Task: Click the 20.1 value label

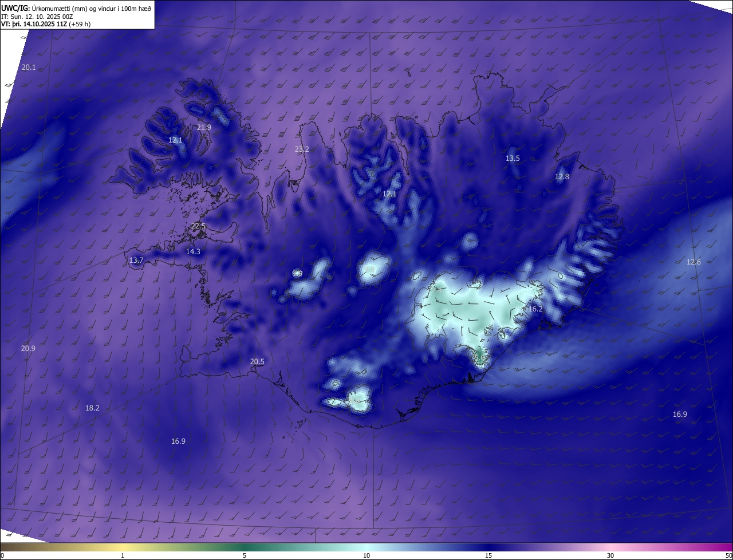Action: (29, 68)
